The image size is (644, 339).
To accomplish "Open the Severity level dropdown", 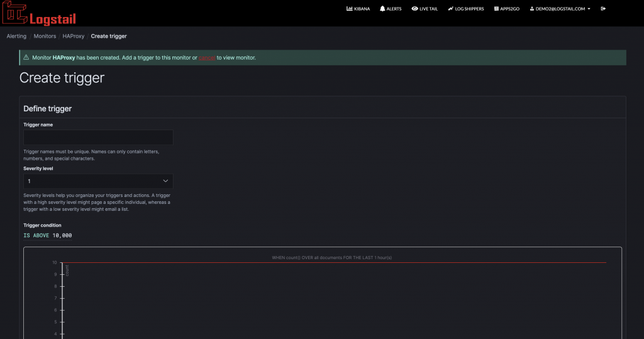I will [x=98, y=181].
